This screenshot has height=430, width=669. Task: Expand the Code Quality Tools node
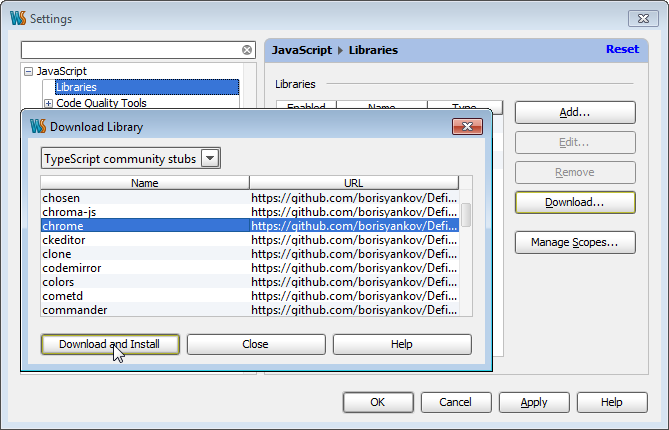point(48,103)
